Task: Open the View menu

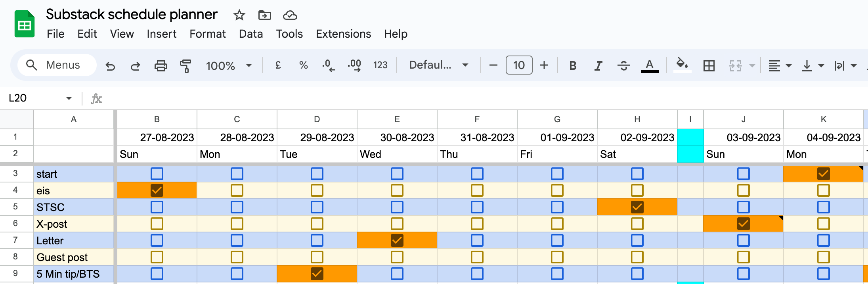Action: [122, 34]
